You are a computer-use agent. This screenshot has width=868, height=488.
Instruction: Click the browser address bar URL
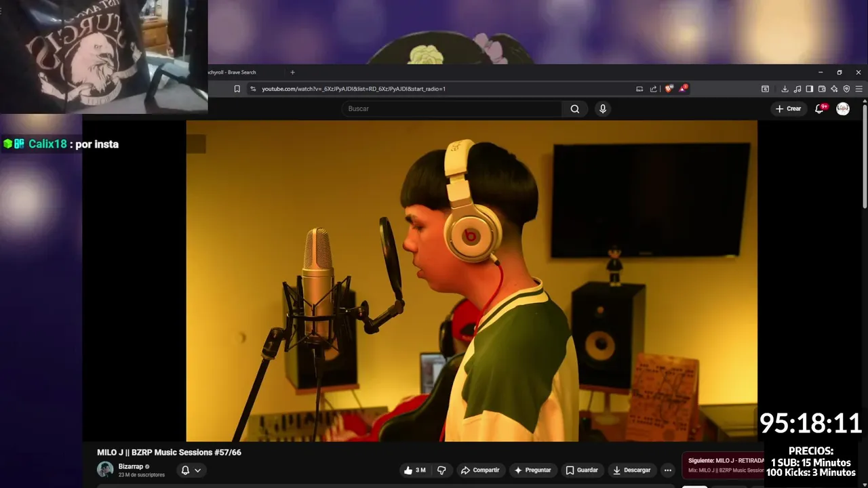[x=354, y=89]
